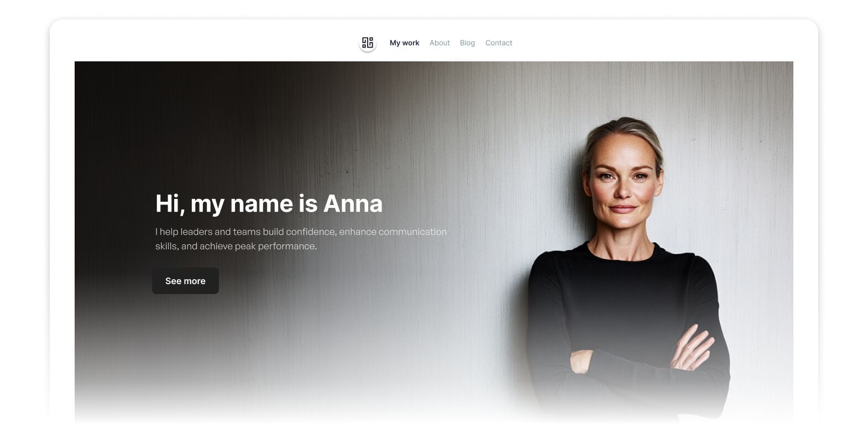Go to the About page link

[x=440, y=43]
